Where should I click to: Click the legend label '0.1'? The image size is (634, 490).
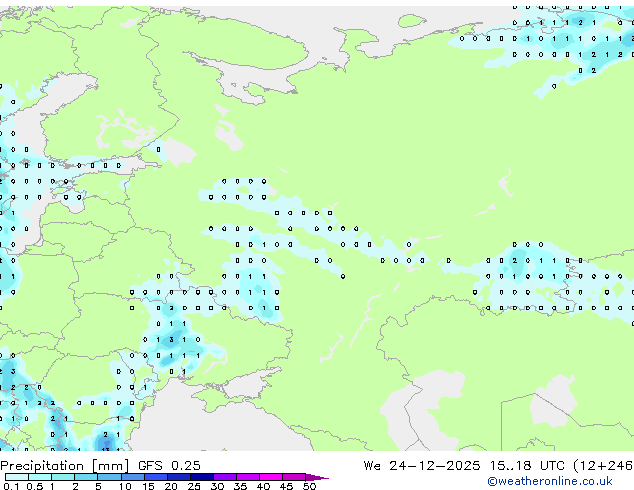tap(11, 486)
